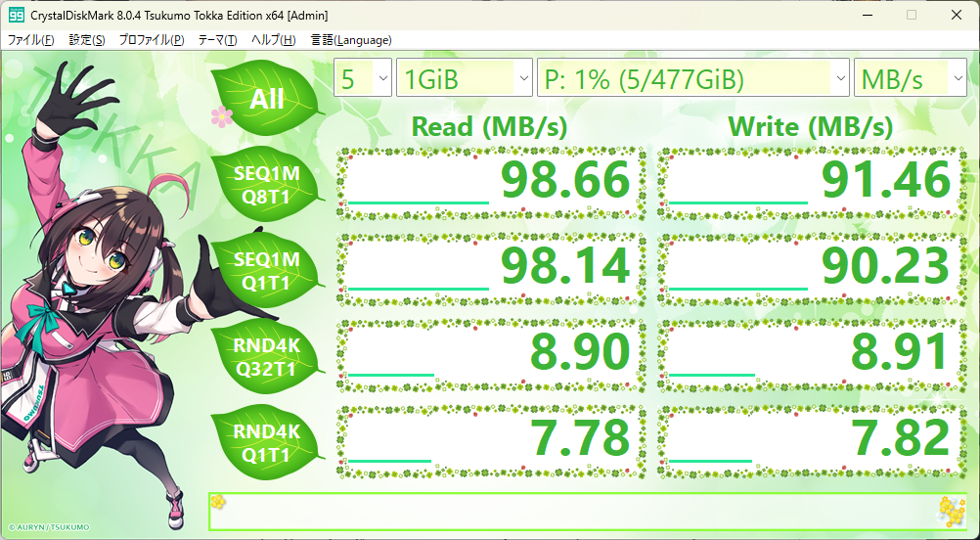Start the SEQ1M Q1T1 test
This screenshot has width=980, height=540.
pyautogui.click(x=268, y=271)
